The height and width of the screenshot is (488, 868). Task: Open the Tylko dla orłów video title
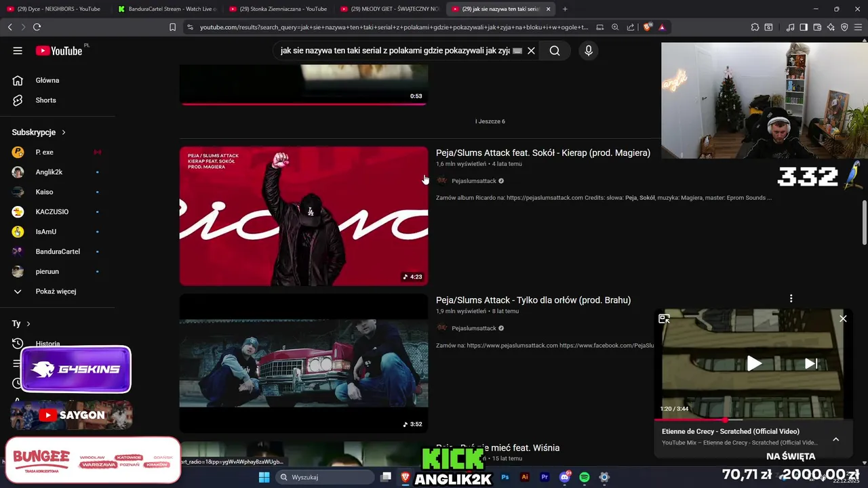(533, 300)
